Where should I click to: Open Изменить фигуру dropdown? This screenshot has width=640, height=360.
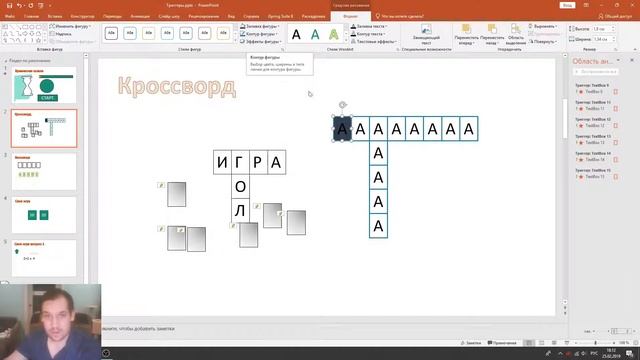70,26
